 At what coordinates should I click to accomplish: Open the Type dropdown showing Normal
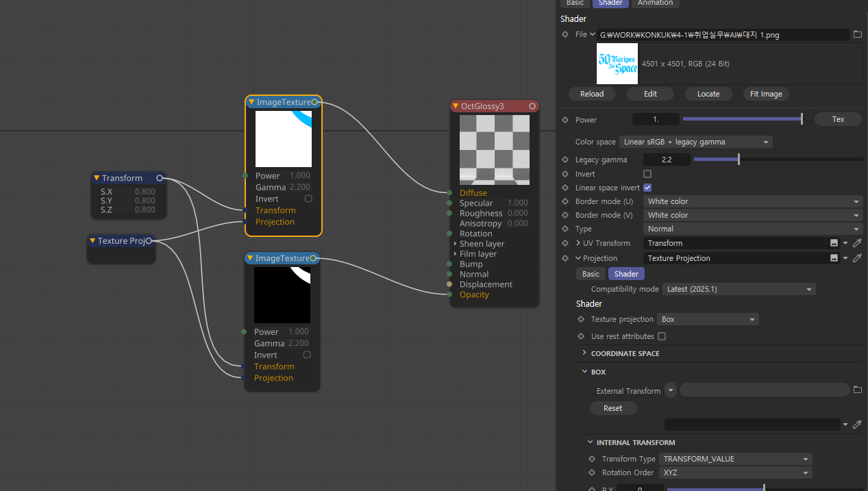[753, 229]
